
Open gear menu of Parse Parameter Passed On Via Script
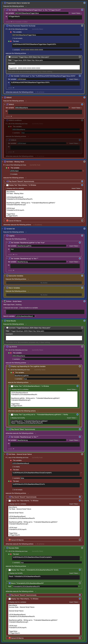[x=82, y=26]
